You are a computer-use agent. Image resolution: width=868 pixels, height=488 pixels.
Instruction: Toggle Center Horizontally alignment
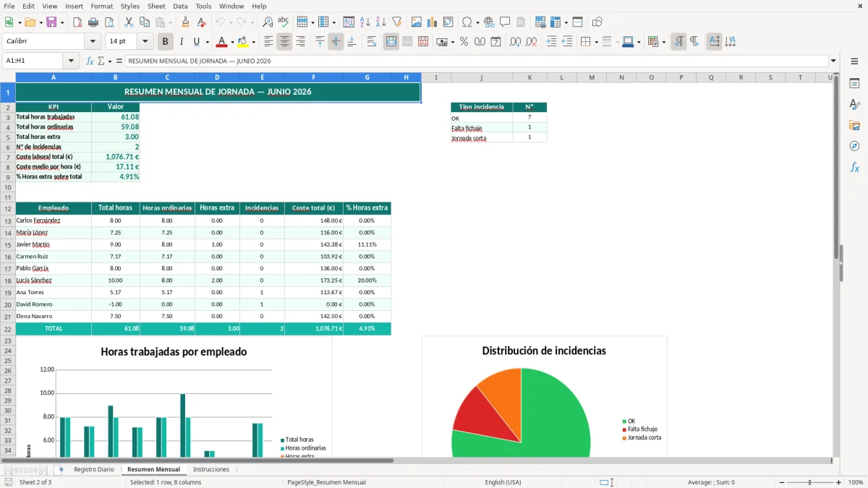click(284, 42)
